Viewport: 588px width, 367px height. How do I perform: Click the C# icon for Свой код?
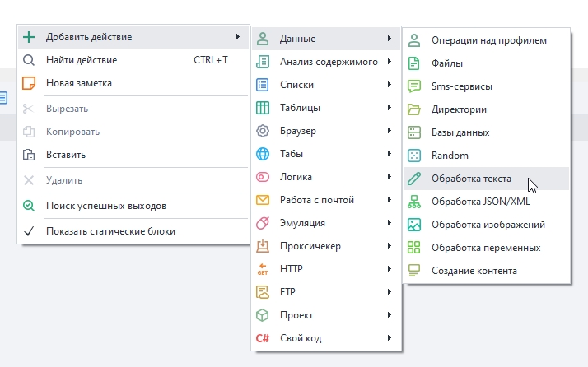coord(263,338)
